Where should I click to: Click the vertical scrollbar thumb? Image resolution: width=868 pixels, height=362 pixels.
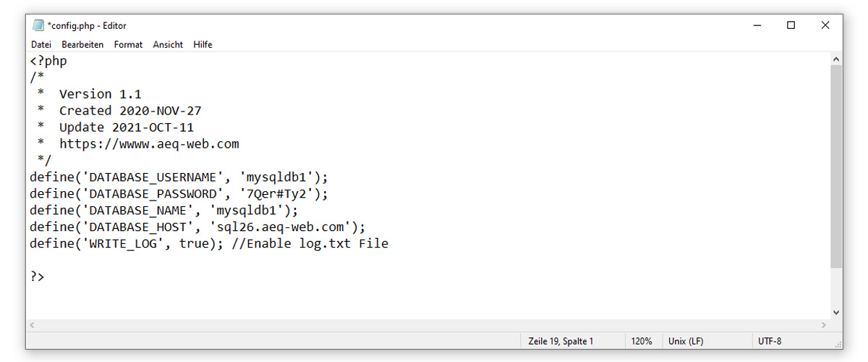click(836, 167)
